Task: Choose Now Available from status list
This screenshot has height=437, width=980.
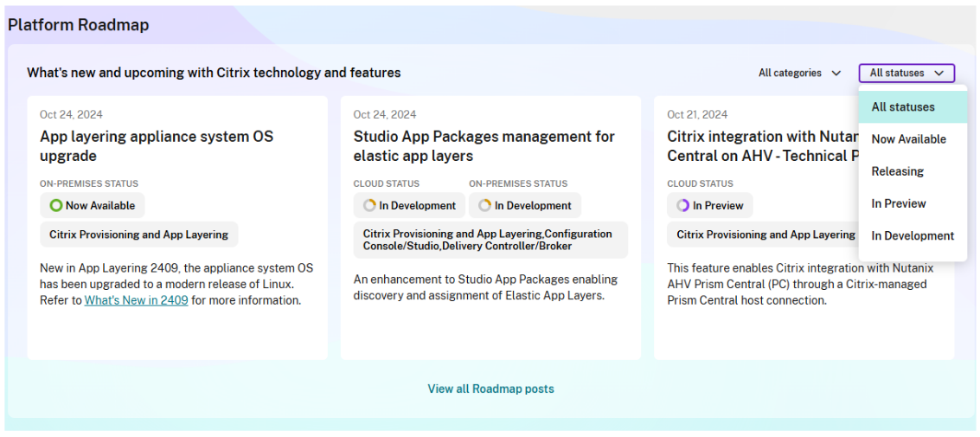Action: pos(908,139)
